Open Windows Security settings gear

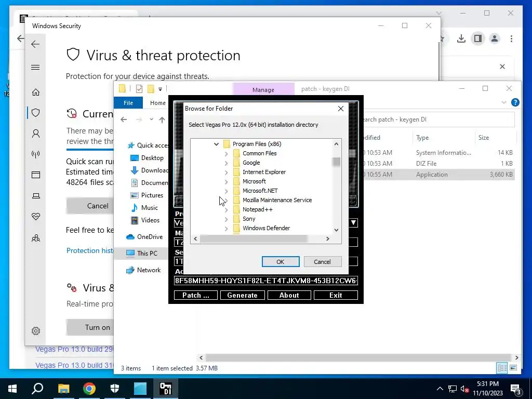tap(36, 331)
